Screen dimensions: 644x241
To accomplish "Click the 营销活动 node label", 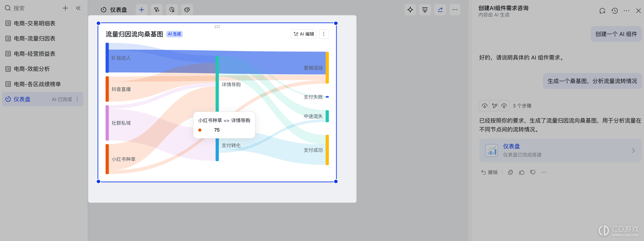I will tap(313, 68).
